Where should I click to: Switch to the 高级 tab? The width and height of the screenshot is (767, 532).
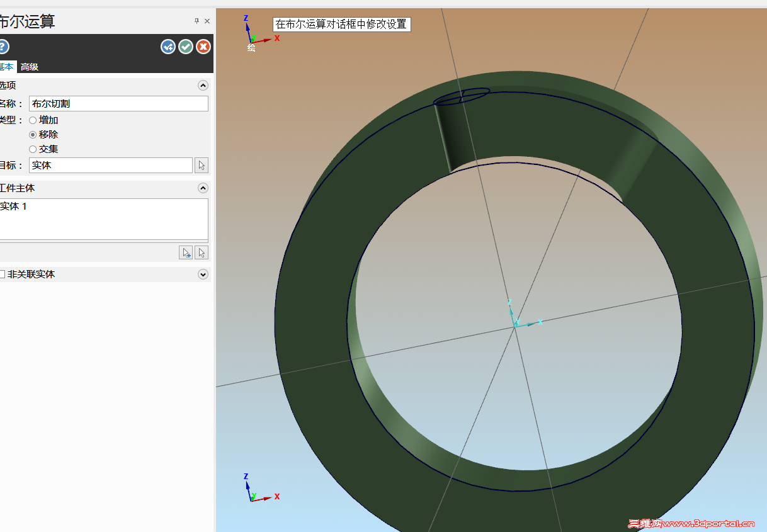pyautogui.click(x=30, y=67)
